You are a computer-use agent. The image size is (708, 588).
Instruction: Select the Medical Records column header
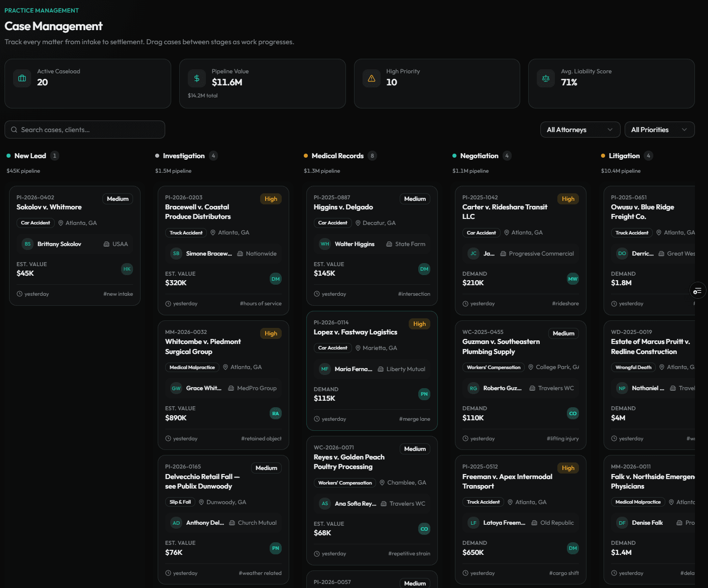coord(337,156)
